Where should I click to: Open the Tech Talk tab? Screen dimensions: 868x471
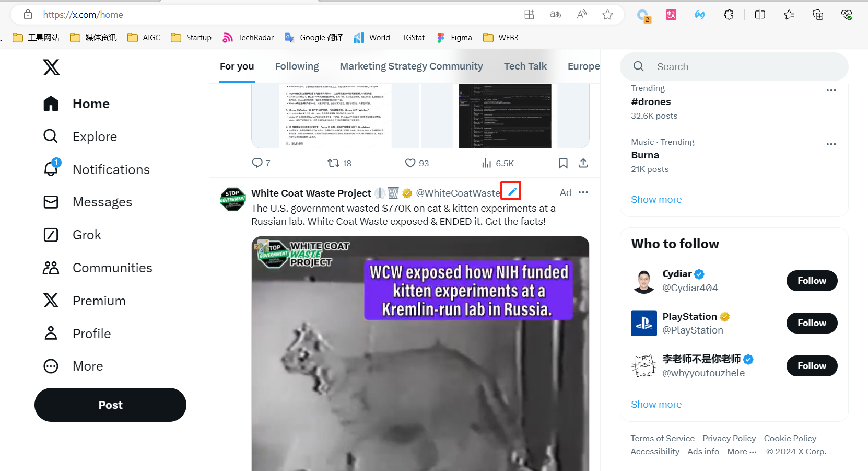(525, 66)
